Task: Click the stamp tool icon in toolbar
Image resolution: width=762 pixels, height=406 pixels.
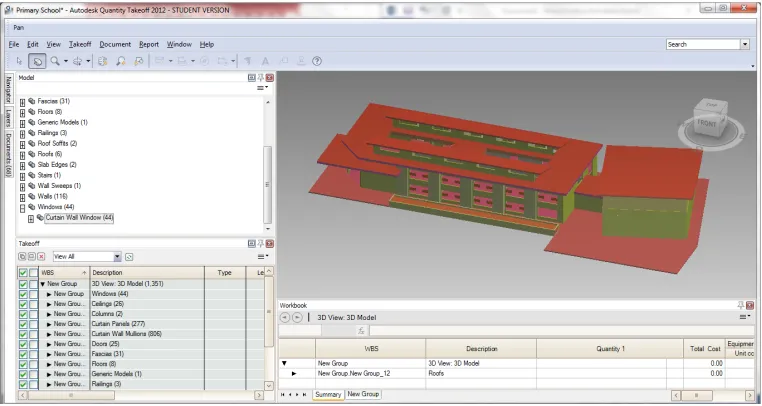Action: [x=301, y=61]
